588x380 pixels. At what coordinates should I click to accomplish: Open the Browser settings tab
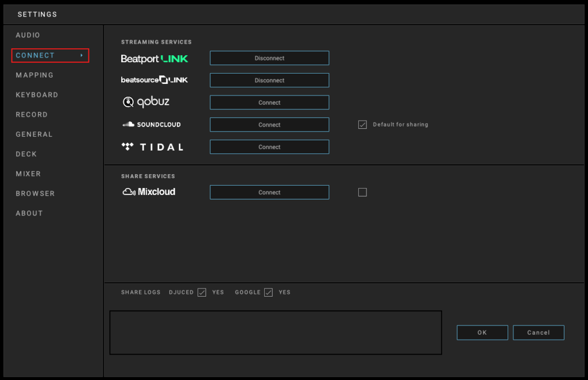coord(35,194)
